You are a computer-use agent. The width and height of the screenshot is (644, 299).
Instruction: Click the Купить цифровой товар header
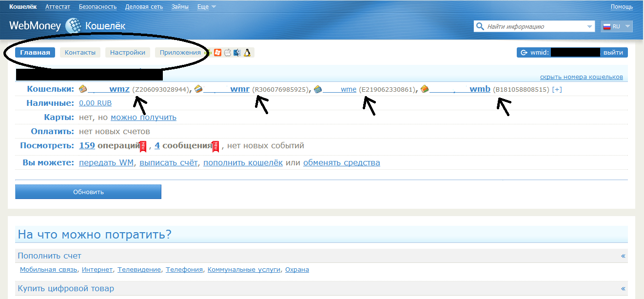(321, 289)
